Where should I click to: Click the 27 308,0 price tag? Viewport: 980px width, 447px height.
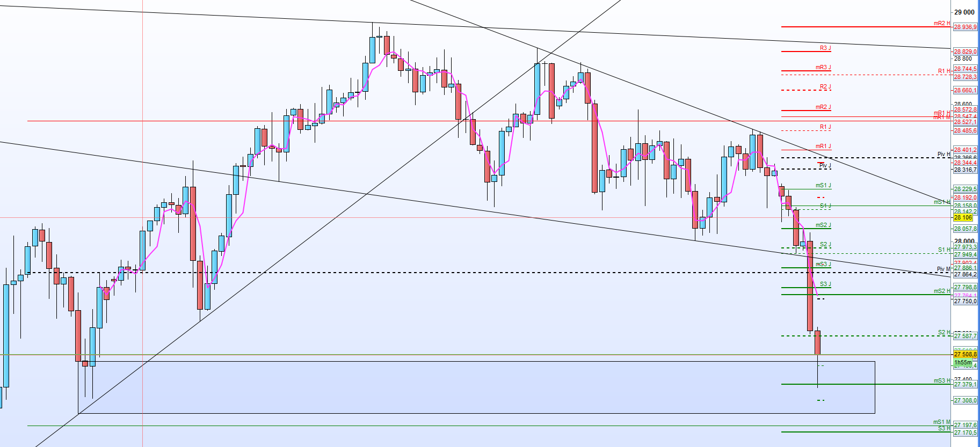coord(965,400)
